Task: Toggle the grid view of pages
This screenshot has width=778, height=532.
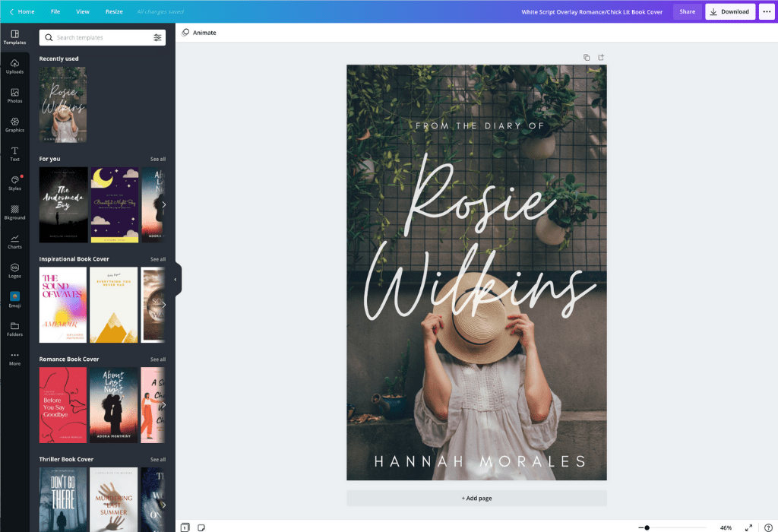Action: click(184, 526)
